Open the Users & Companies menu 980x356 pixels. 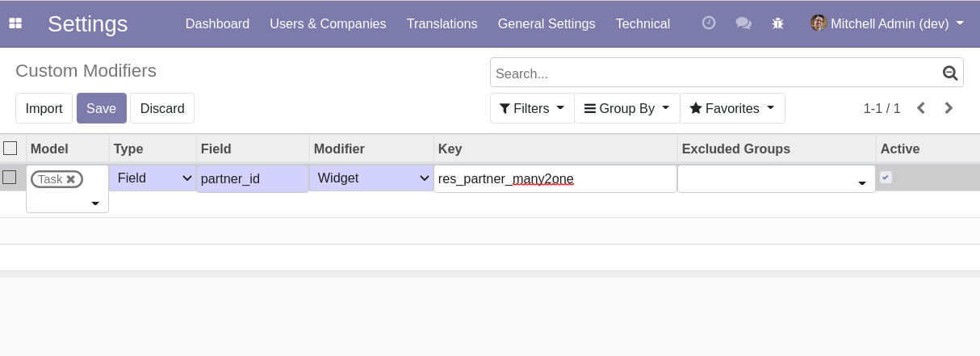pyautogui.click(x=328, y=23)
